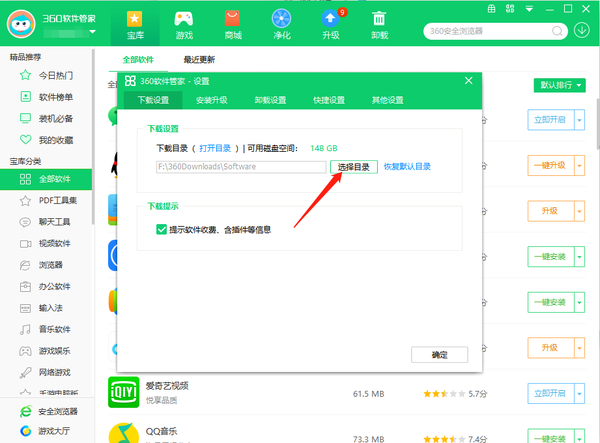600x443 pixels.
Task: Launch 安全浏览器 from the sidebar
Action: point(53,411)
